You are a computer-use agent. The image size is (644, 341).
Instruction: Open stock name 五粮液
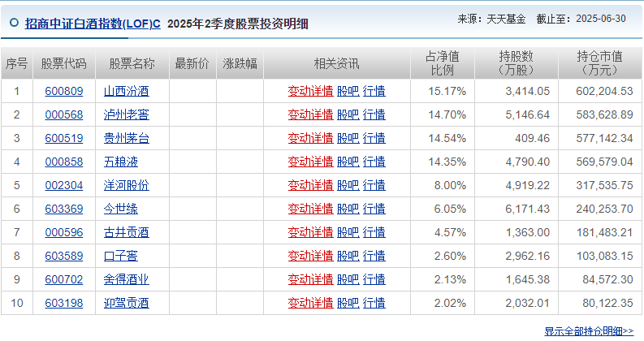coord(121,162)
